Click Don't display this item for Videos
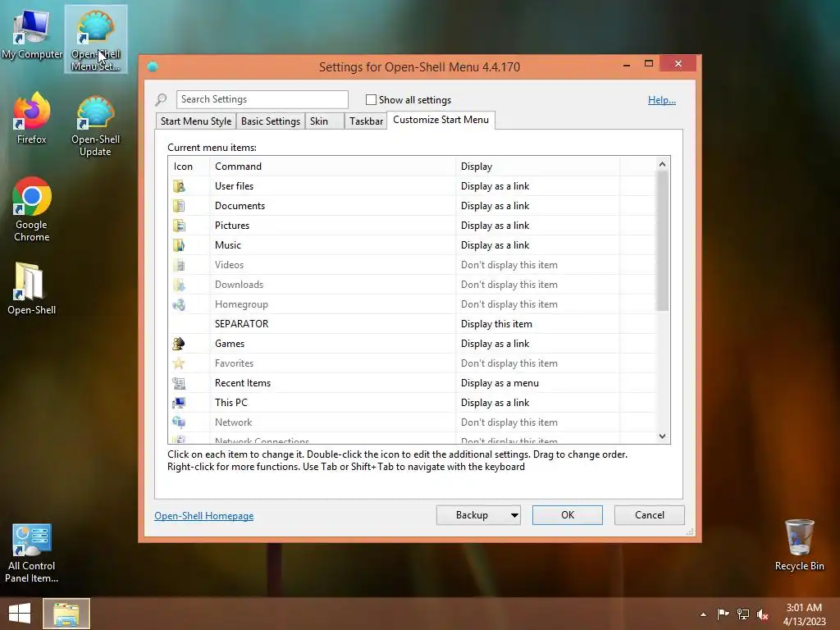Viewport: 840px width, 630px height. (x=509, y=265)
